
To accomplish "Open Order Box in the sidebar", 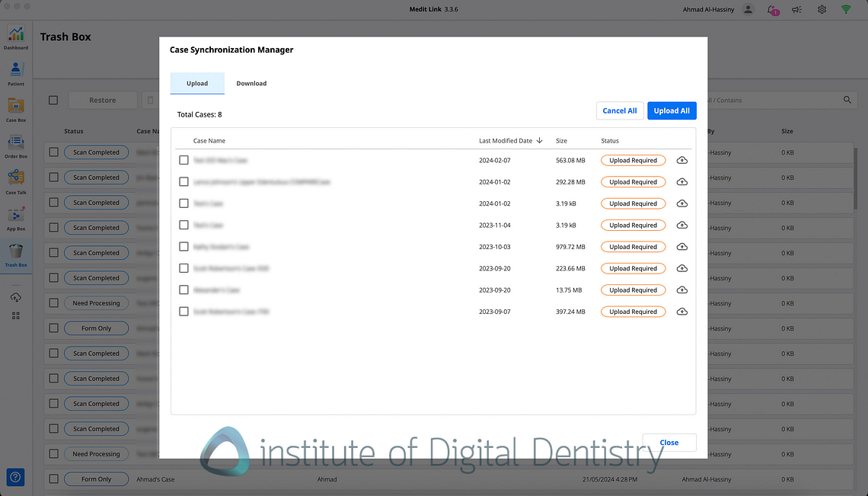I will pyautogui.click(x=16, y=145).
